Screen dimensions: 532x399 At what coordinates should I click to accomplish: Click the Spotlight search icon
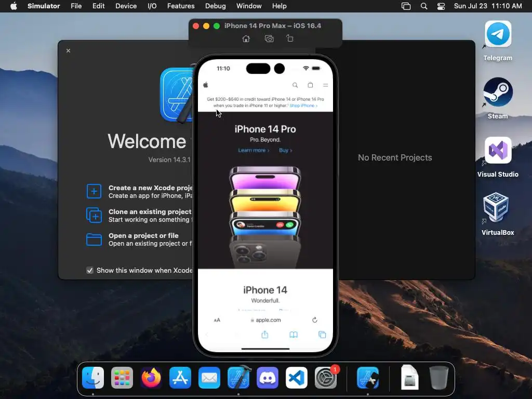coord(424,6)
